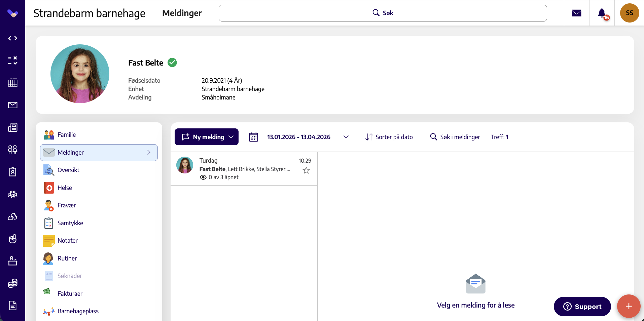Open the SS user avatar
The height and width of the screenshot is (321, 644).
pyautogui.click(x=630, y=13)
